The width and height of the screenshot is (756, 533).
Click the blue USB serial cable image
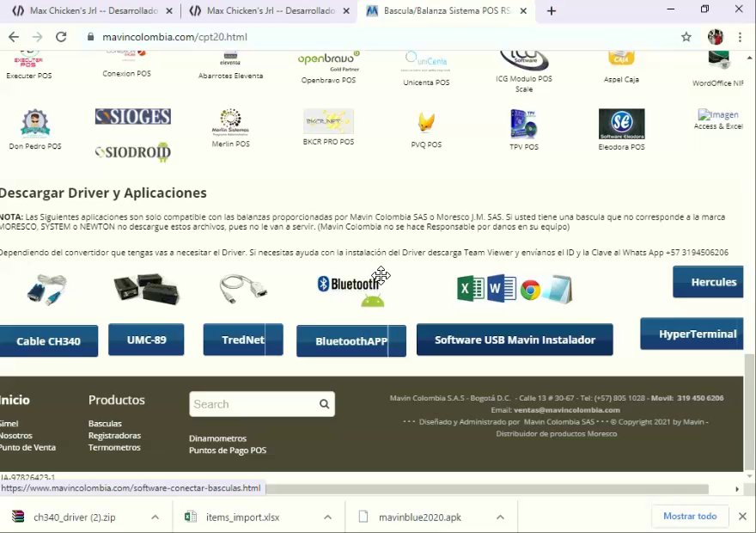tap(46, 290)
